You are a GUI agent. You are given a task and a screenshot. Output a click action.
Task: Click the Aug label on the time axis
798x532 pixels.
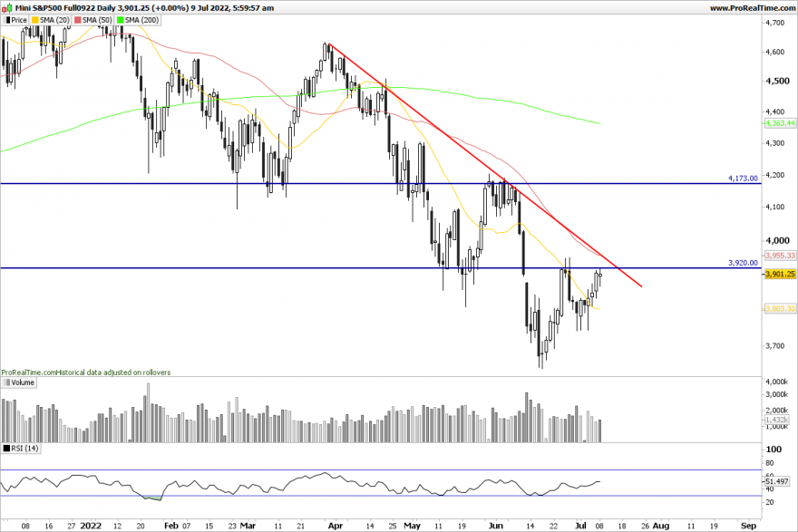click(x=660, y=526)
